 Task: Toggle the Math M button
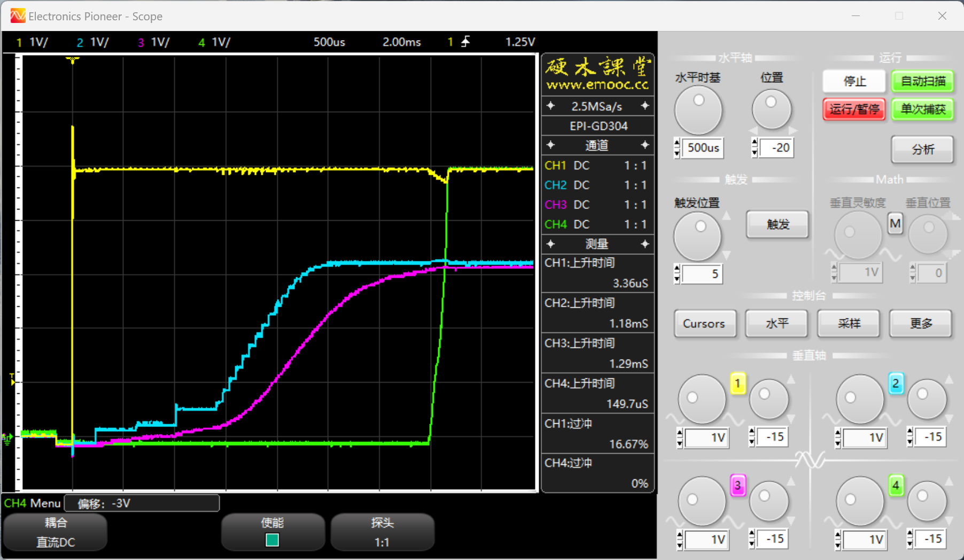895,223
